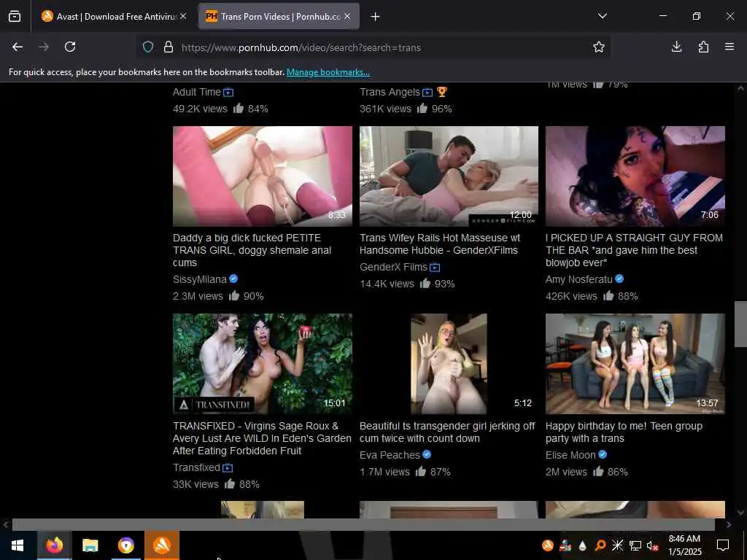Open the Extensions puzzle icon
The width and height of the screenshot is (747, 560).
coord(703,47)
